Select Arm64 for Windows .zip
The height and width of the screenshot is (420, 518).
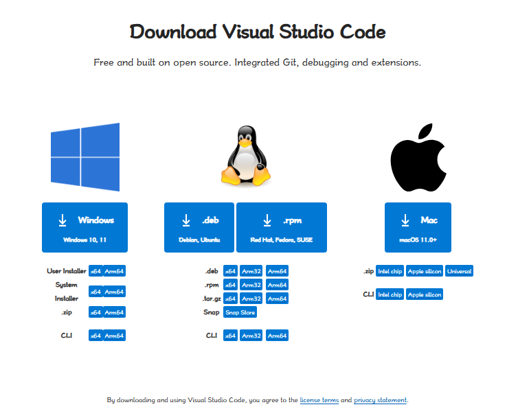[114, 312]
